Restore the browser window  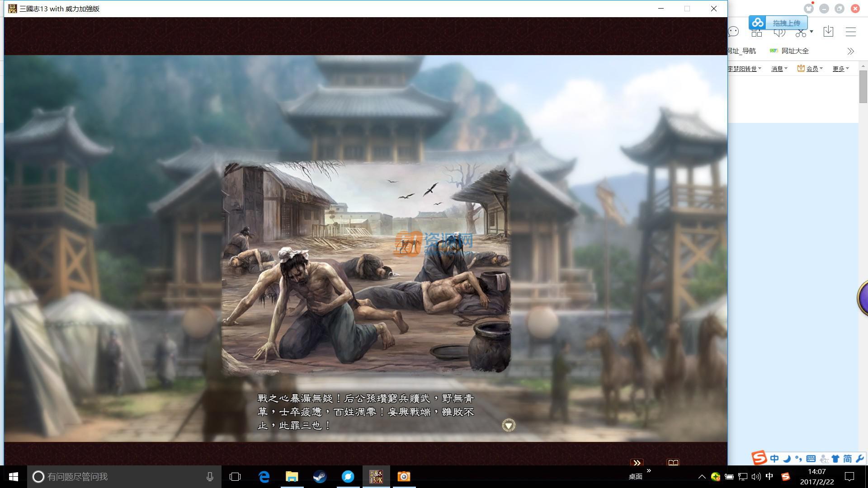click(x=840, y=9)
